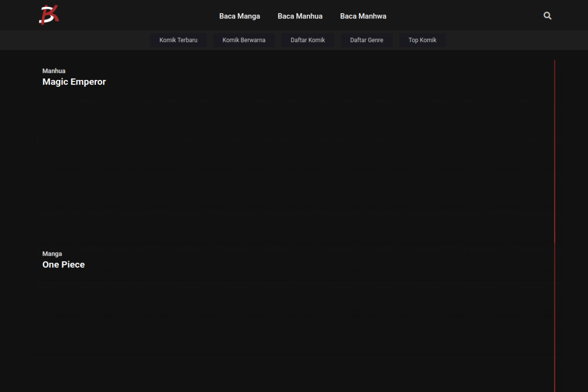
Task: Click the red vertical bar beside Magic Emperor
Action: pyautogui.click(x=554, y=152)
